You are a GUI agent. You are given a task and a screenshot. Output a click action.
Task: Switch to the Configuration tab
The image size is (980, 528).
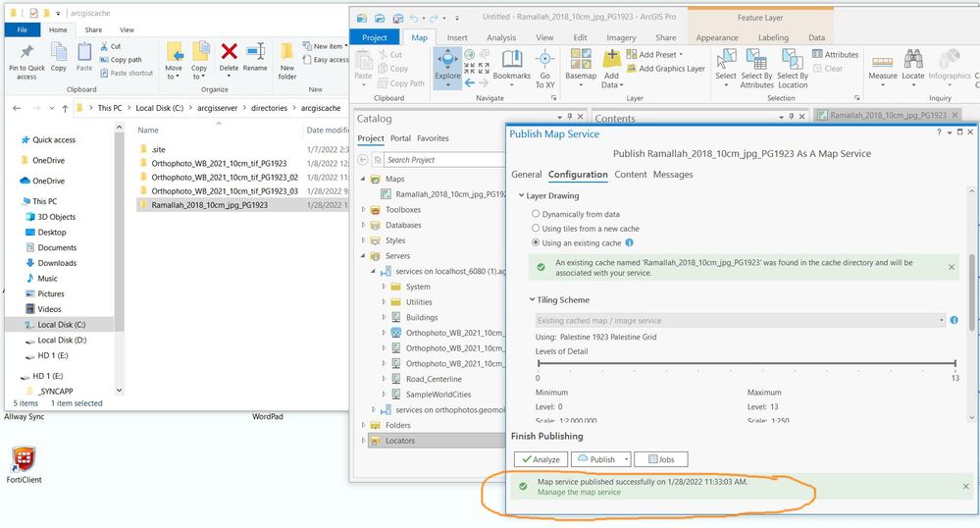(578, 175)
